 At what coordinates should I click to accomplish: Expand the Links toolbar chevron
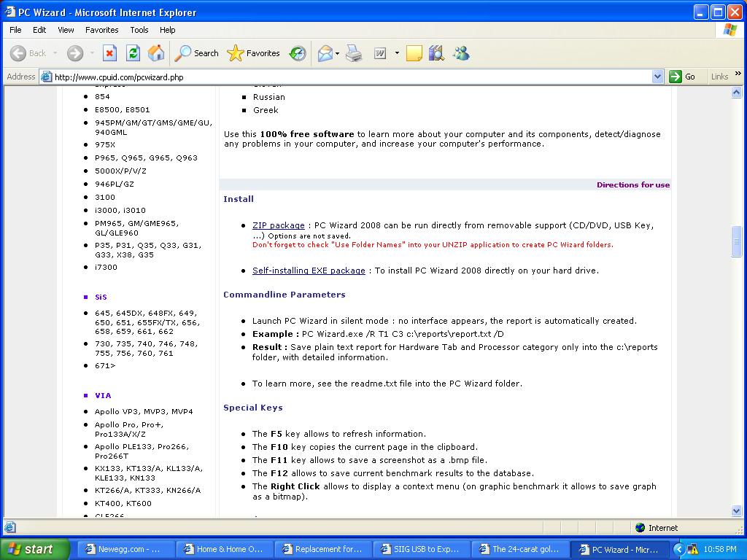[x=738, y=74]
